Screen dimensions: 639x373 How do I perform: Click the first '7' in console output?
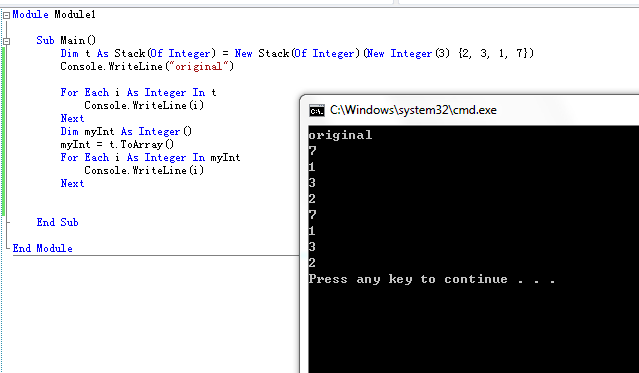point(312,151)
